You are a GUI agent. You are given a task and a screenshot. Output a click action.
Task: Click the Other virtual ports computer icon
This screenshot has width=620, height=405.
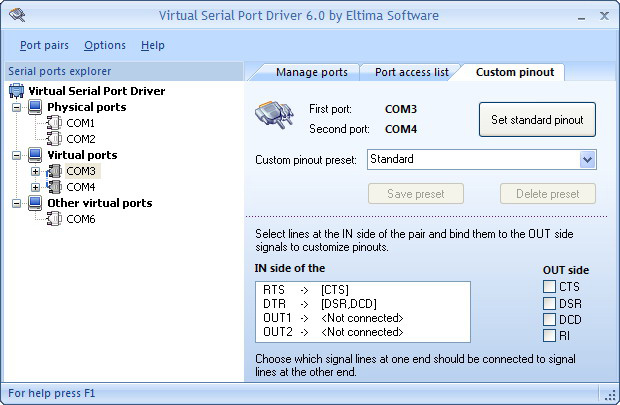tap(35, 203)
